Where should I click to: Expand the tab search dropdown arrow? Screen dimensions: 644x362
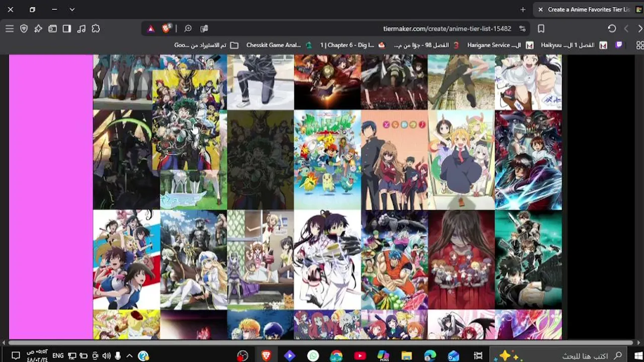72,10
